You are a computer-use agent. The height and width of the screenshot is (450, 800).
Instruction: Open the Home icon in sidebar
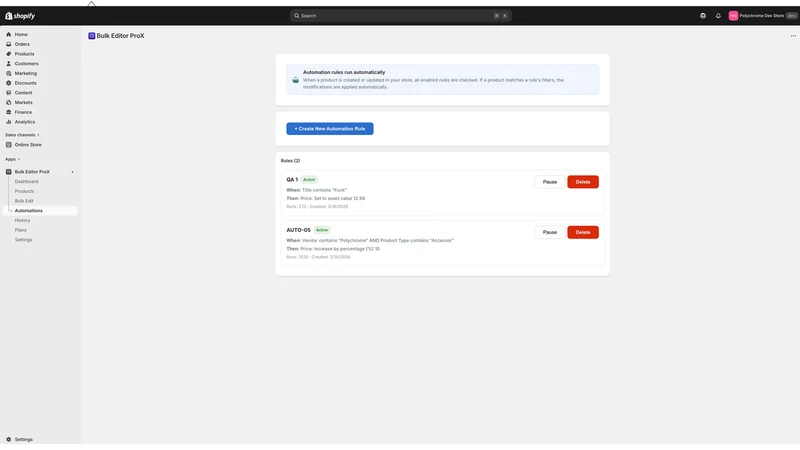point(9,34)
